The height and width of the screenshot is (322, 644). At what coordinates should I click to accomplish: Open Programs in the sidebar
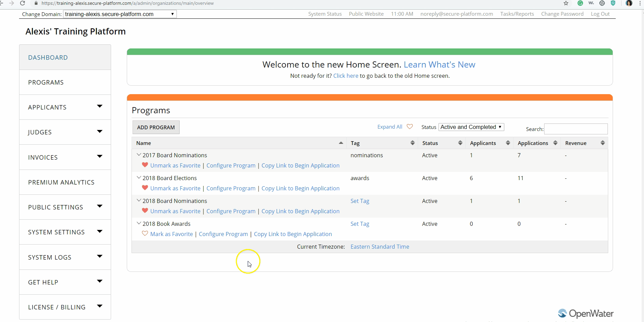coord(46,83)
